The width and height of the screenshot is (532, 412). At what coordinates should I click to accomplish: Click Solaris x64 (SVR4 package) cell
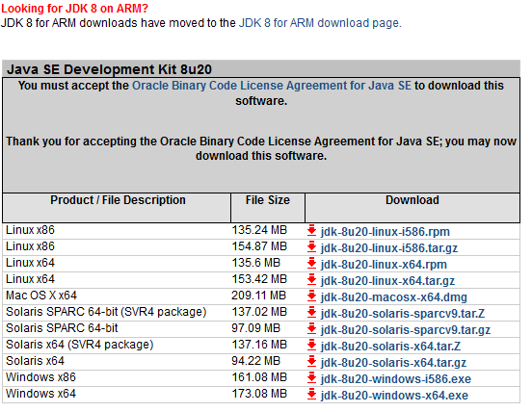117,345
